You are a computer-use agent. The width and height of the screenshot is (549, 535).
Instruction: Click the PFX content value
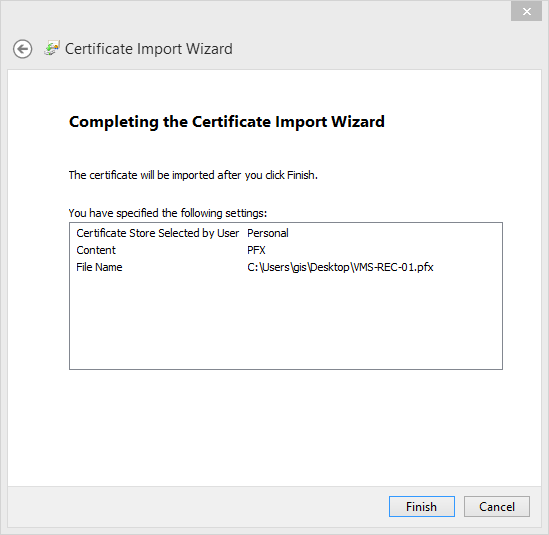pyautogui.click(x=256, y=250)
